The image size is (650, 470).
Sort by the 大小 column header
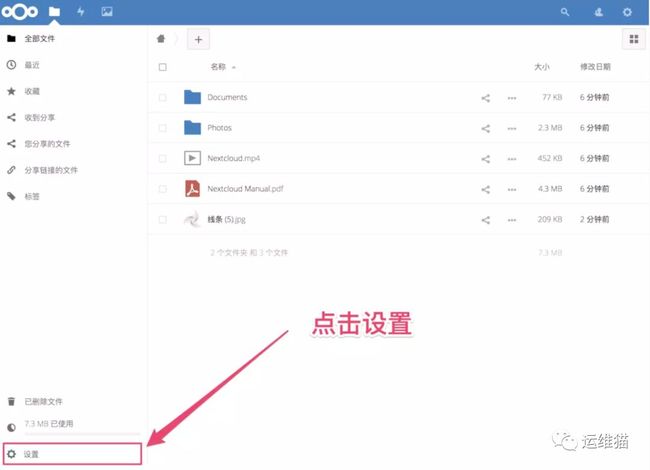(x=542, y=67)
